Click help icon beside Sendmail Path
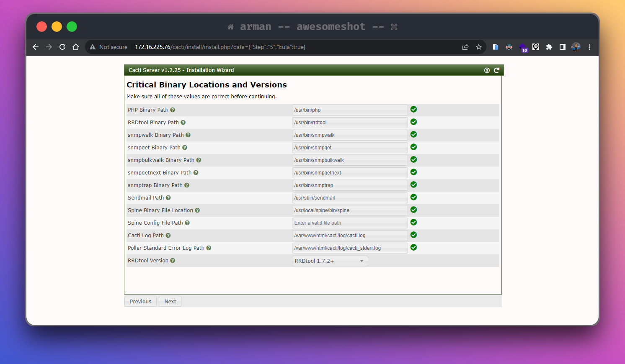The image size is (625, 364). [x=168, y=198]
